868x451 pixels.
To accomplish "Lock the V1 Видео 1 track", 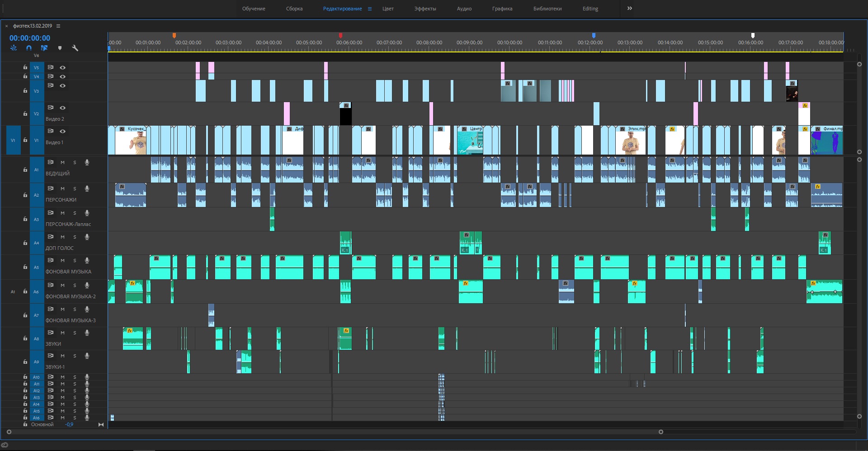I will click(25, 140).
